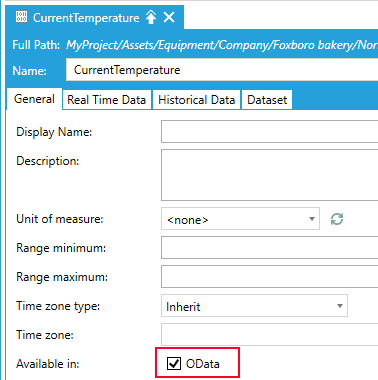Viewport: 378px width, 380px height.
Task: Select the Inherit time zone type combo box
Action: 254,306
